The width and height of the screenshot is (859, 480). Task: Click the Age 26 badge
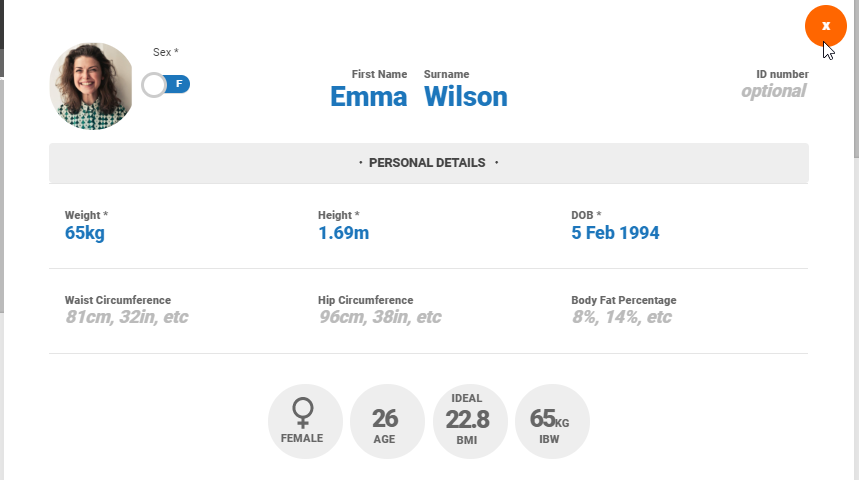[x=385, y=421]
